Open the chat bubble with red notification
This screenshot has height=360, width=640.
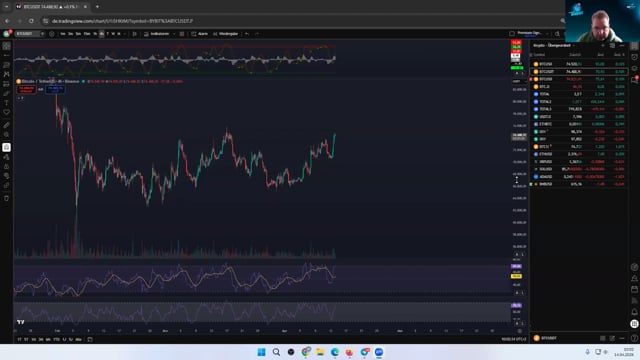pyautogui.click(x=634, y=80)
